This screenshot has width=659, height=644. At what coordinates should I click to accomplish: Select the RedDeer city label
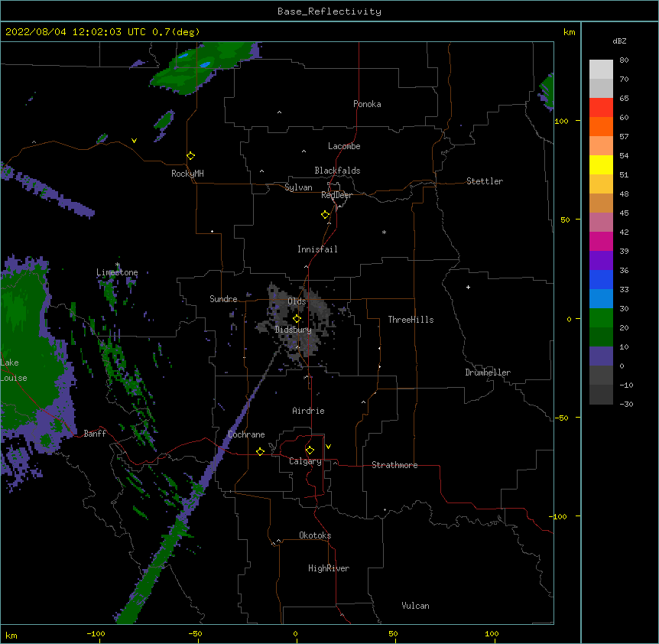coord(336,195)
